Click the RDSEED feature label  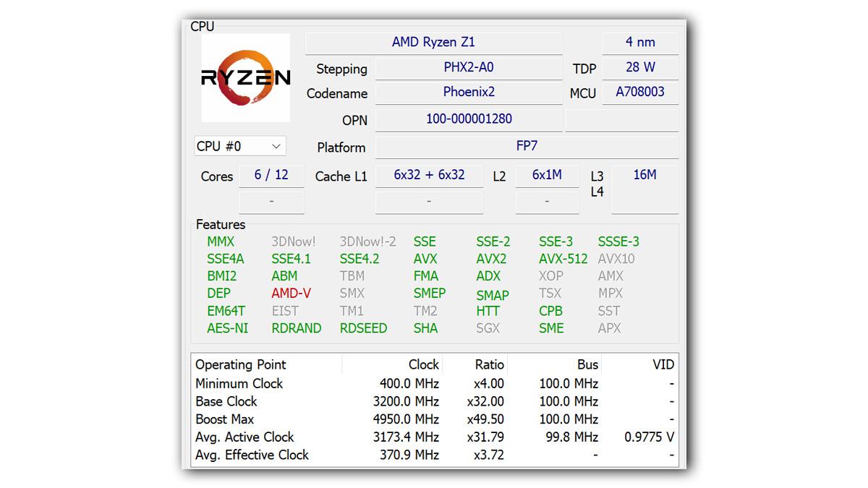click(363, 328)
